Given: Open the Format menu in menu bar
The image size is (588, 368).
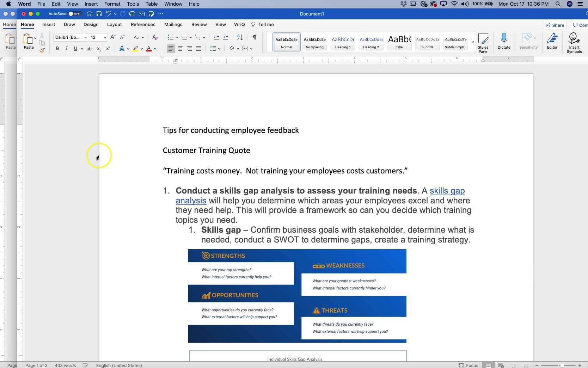Looking at the screenshot, I should [x=112, y=4].
